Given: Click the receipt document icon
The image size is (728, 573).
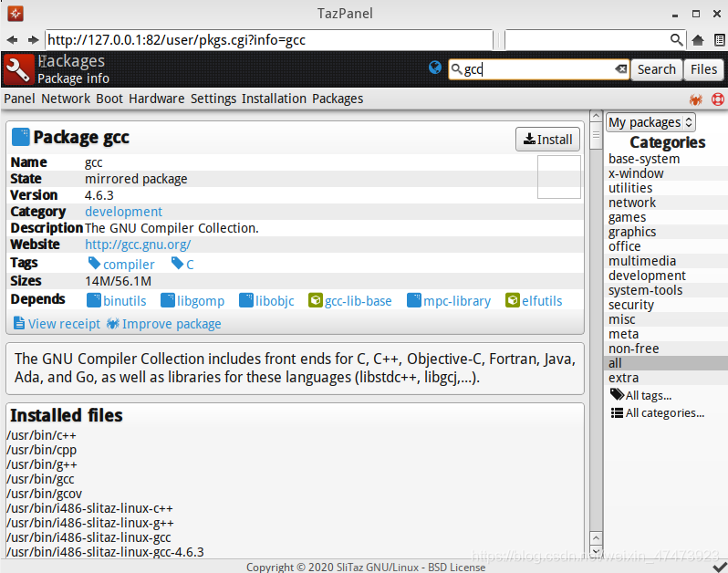Looking at the screenshot, I should (x=19, y=323).
